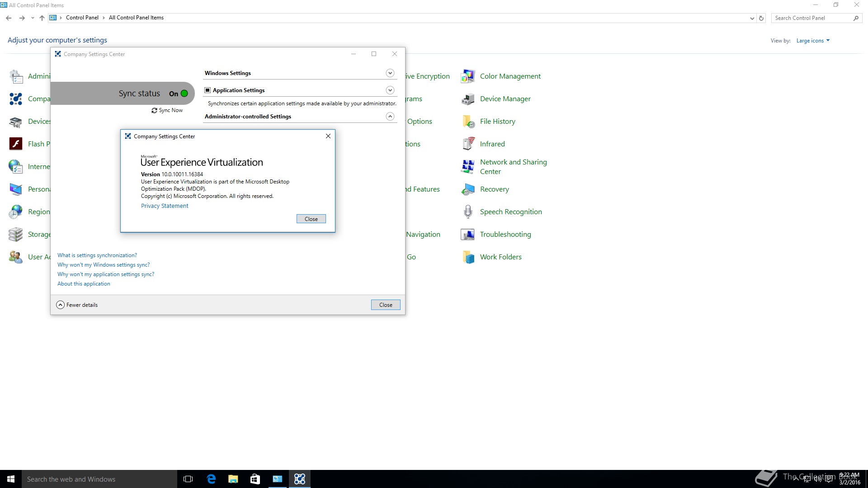Viewport: 868px width, 488px height.
Task: Click the Infrared icon
Action: pos(468,144)
